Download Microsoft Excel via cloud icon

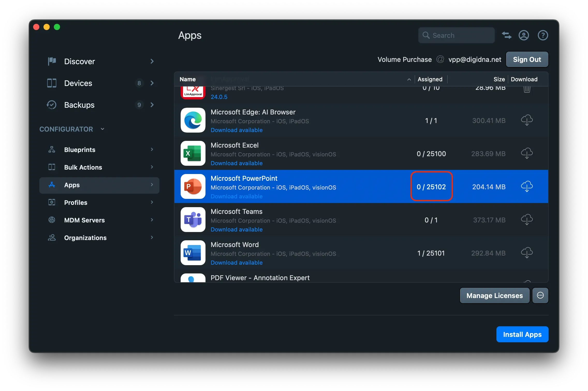click(527, 153)
